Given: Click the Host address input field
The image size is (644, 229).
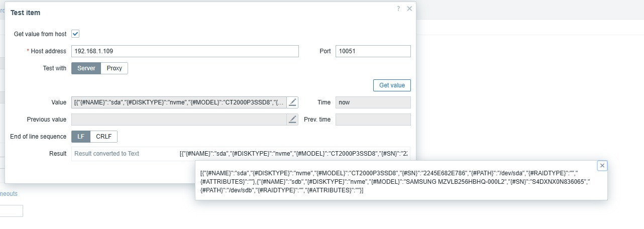Looking at the screenshot, I should tap(185, 51).
